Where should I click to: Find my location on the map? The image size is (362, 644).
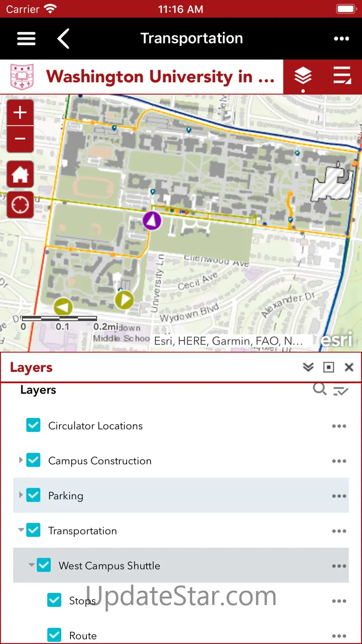20,205
